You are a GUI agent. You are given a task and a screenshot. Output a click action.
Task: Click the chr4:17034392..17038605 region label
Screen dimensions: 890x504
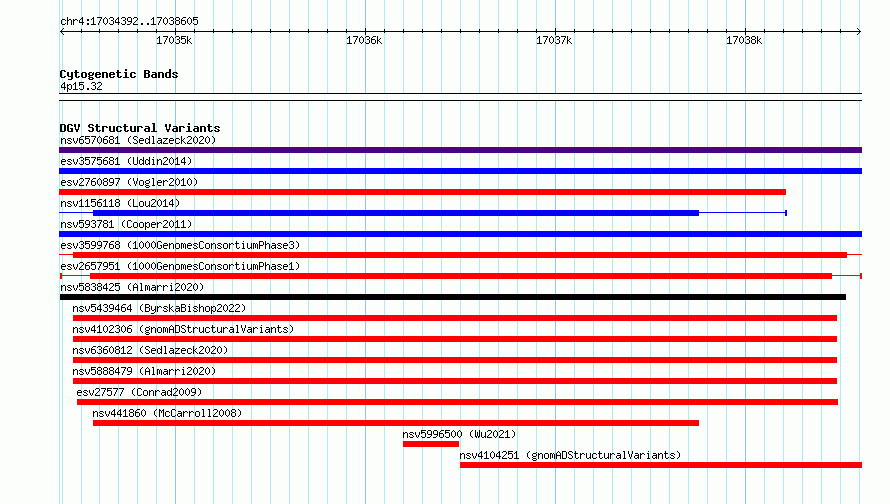point(129,21)
